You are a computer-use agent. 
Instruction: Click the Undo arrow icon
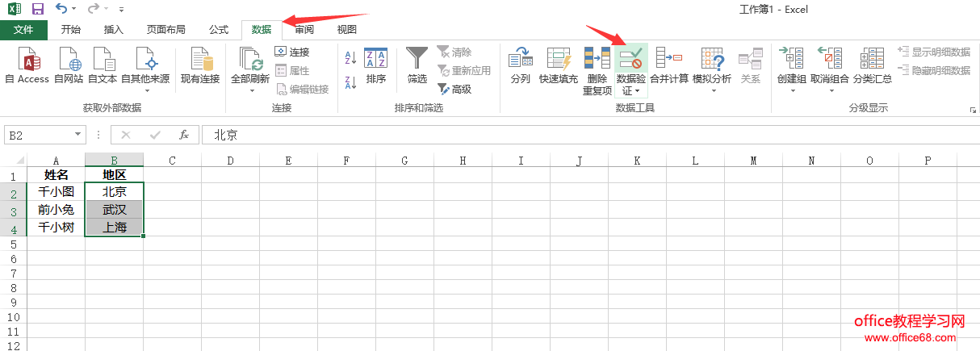pos(61,9)
